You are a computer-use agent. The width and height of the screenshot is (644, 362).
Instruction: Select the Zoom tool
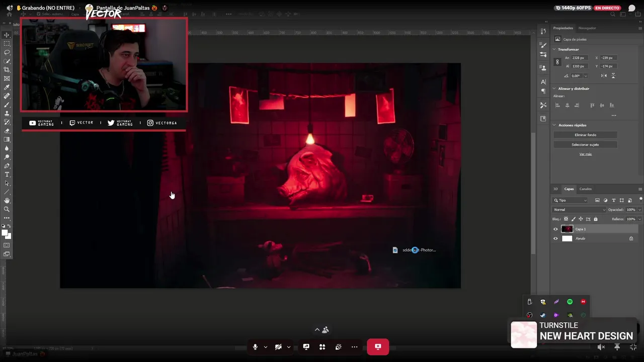coord(7,209)
